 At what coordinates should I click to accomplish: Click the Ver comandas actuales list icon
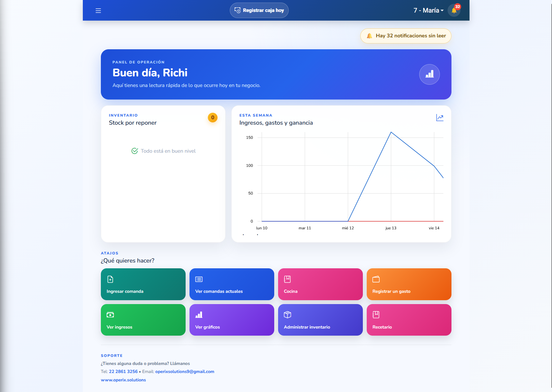pyautogui.click(x=199, y=279)
